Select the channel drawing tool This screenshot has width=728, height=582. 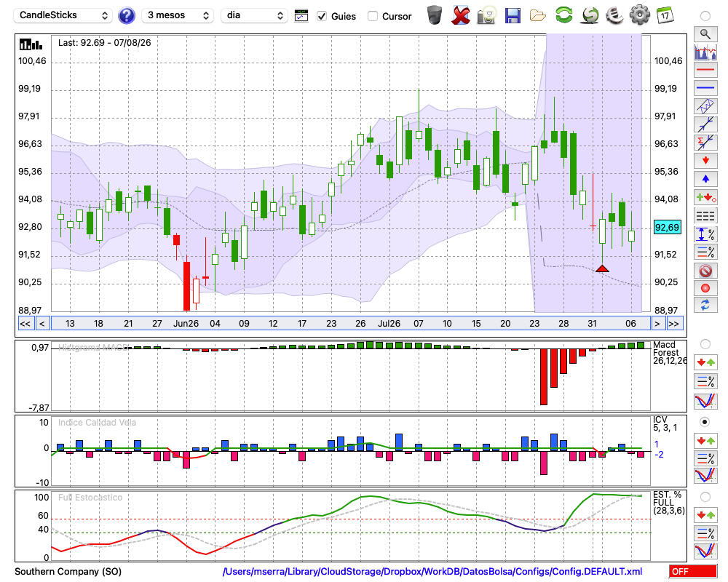pyautogui.click(x=705, y=106)
